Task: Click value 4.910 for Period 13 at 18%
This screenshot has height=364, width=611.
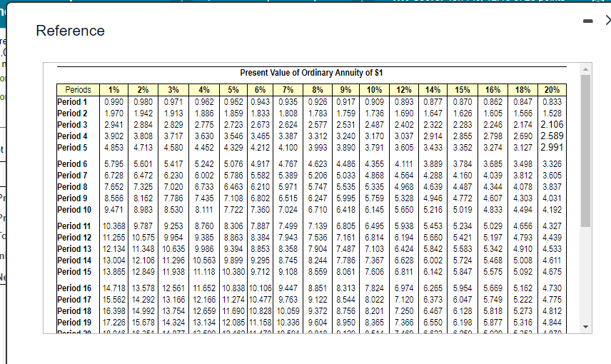Action: tap(522, 248)
